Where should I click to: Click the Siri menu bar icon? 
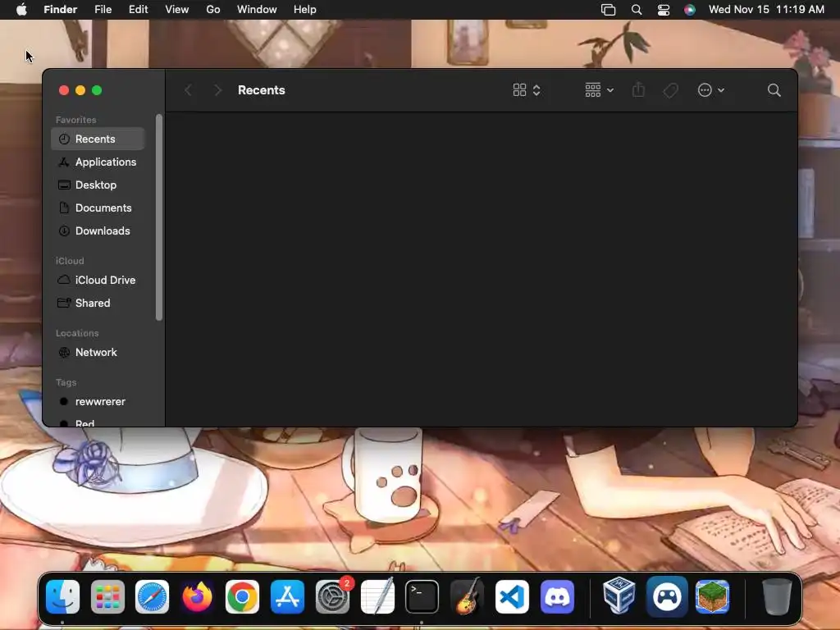689,10
